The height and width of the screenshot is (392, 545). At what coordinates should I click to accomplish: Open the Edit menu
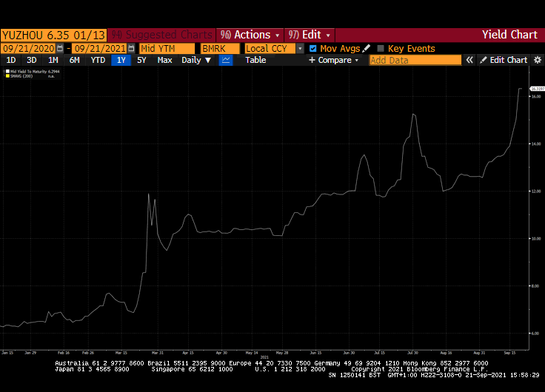point(310,35)
